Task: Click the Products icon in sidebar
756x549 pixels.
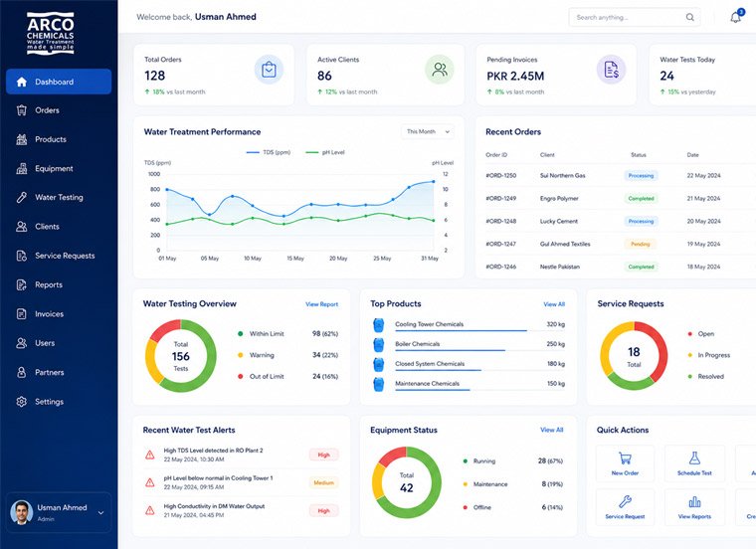Action: click(22, 139)
